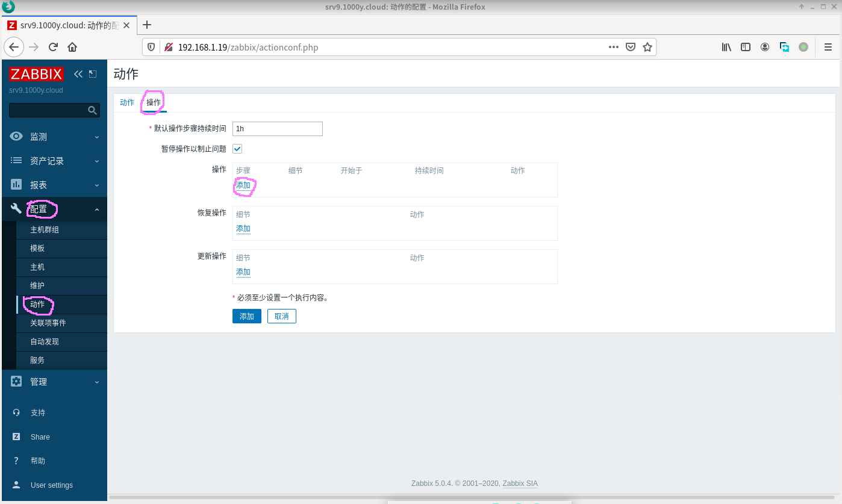Click the ZABBIX logo

(x=36, y=74)
